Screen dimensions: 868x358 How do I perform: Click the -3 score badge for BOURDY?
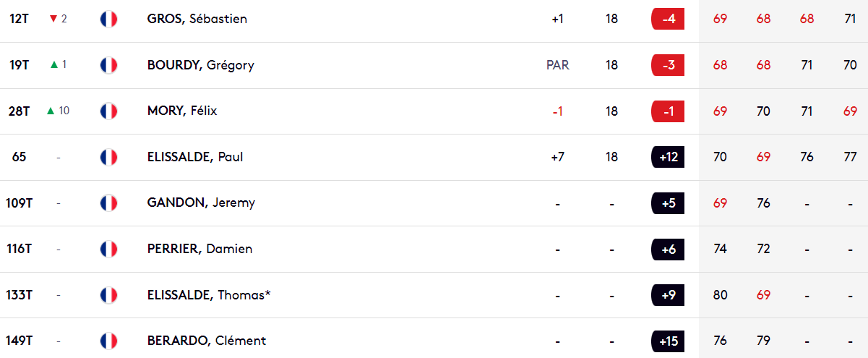point(668,65)
